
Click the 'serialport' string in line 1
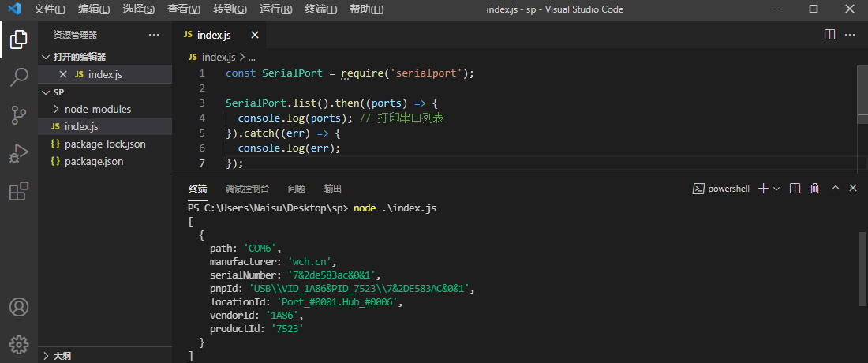(x=426, y=73)
